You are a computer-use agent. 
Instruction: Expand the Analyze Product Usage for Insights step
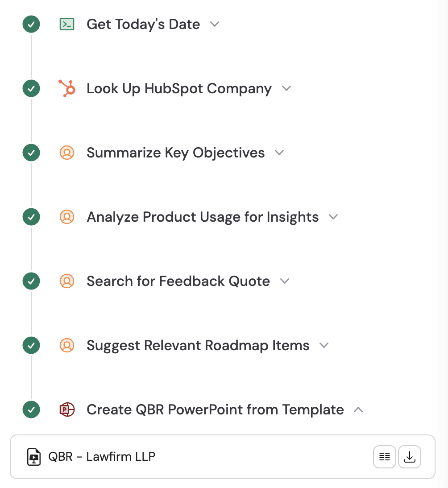coord(333,217)
